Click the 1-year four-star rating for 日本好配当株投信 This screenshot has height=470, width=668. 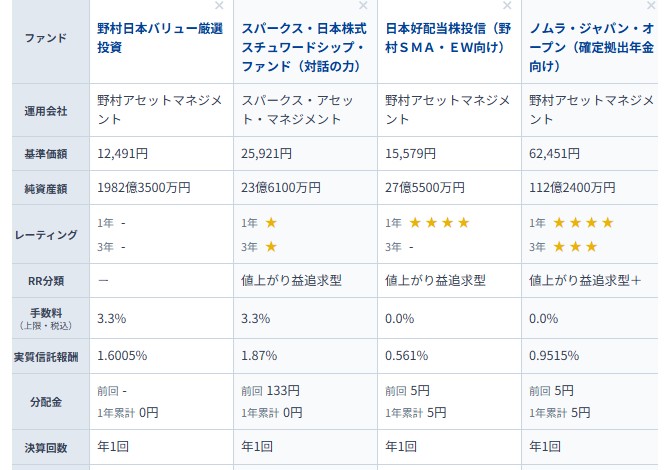pyautogui.click(x=439, y=222)
